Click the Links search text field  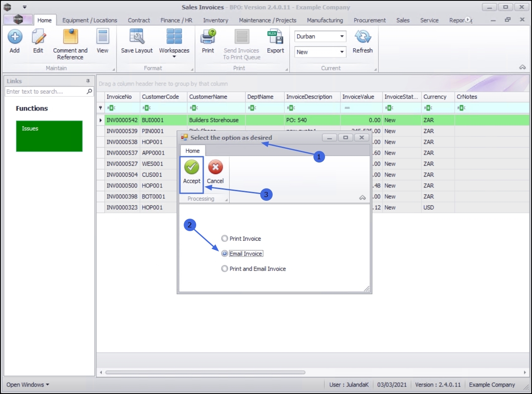46,91
